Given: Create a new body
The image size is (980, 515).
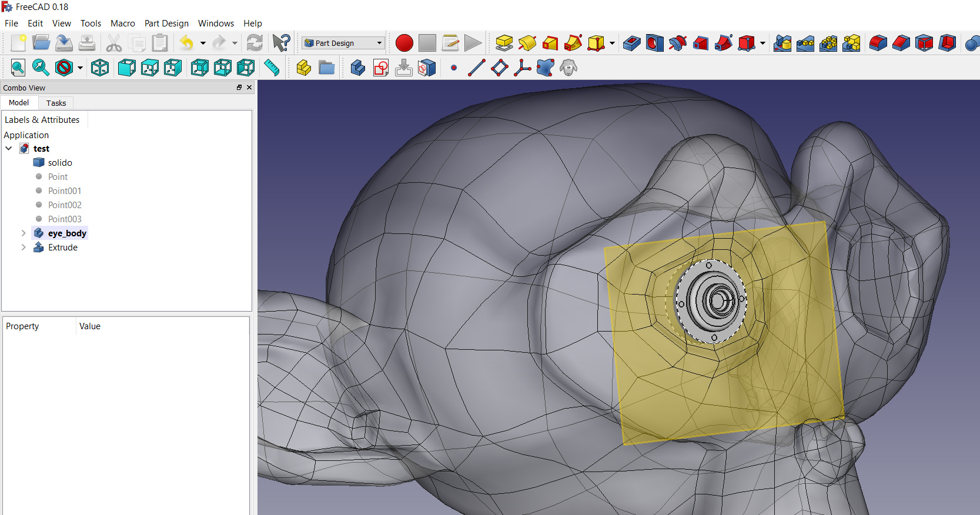Looking at the screenshot, I should (358, 68).
